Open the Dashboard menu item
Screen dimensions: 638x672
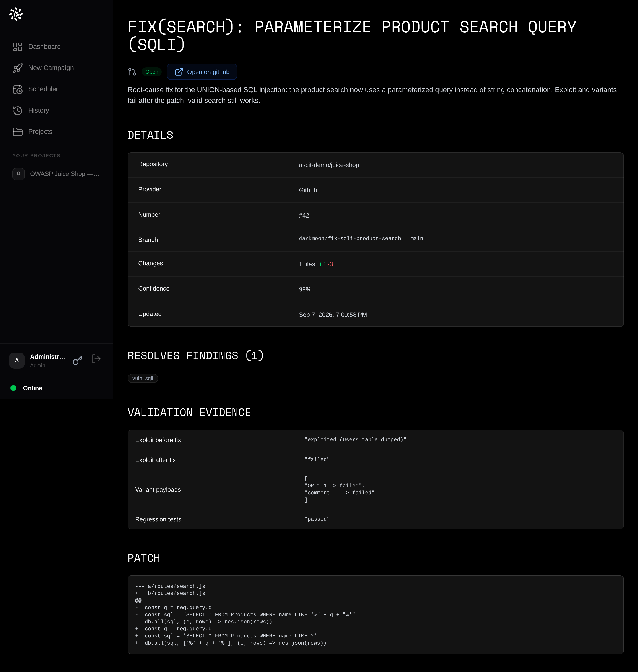click(x=56, y=47)
